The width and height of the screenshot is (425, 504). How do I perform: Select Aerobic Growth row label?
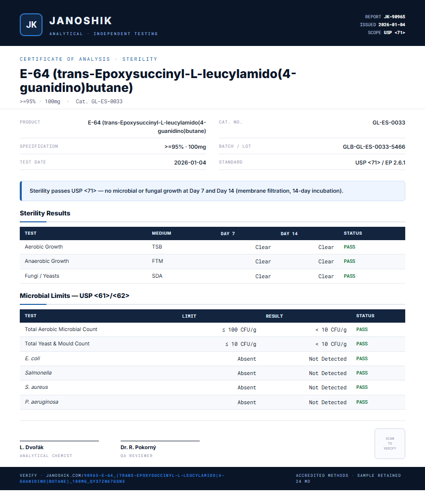[43, 247]
